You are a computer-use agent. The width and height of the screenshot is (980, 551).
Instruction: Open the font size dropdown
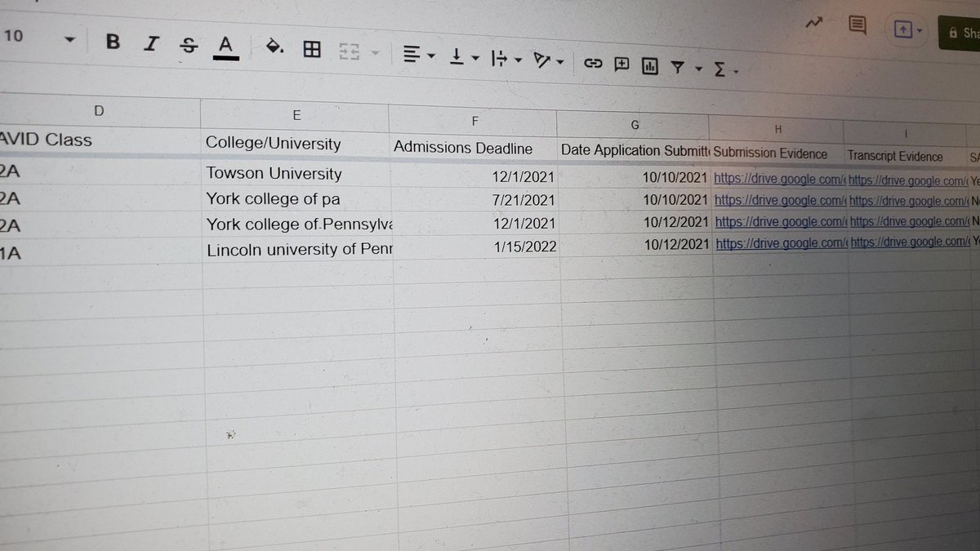point(69,39)
